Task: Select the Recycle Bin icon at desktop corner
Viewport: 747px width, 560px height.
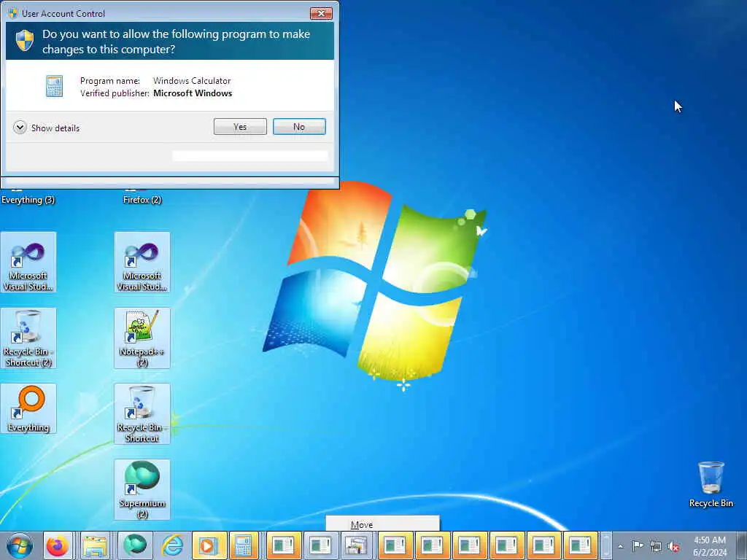Action: click(x=711, y=484)
